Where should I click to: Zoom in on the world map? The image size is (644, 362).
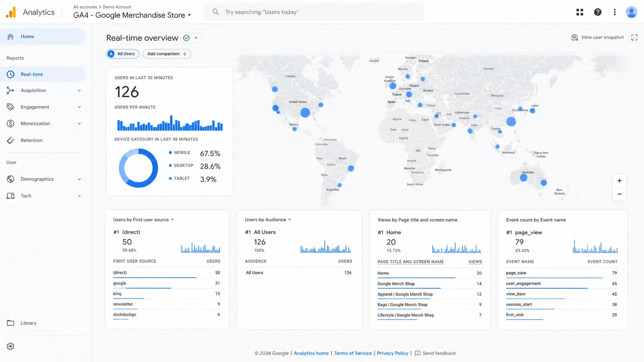[x=619, y=181]
